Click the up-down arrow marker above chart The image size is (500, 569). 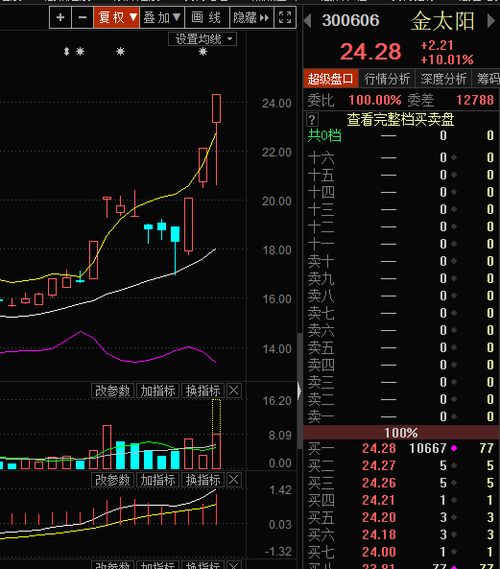tap(66, 52)
